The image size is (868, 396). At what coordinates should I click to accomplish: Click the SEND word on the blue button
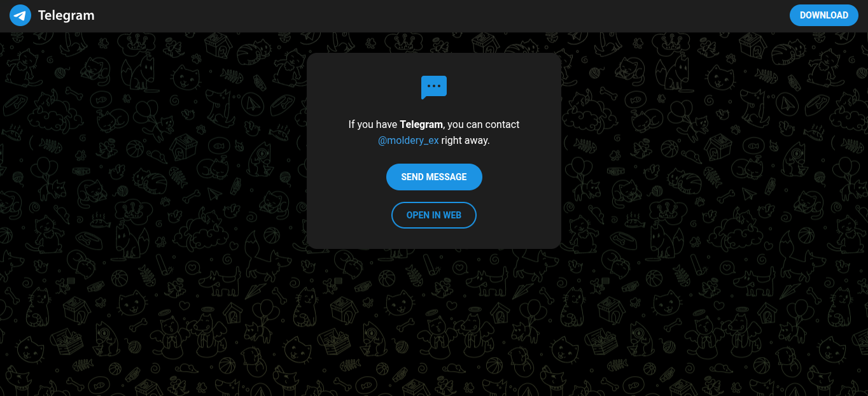pyautogui.click(x=412, y=177)
